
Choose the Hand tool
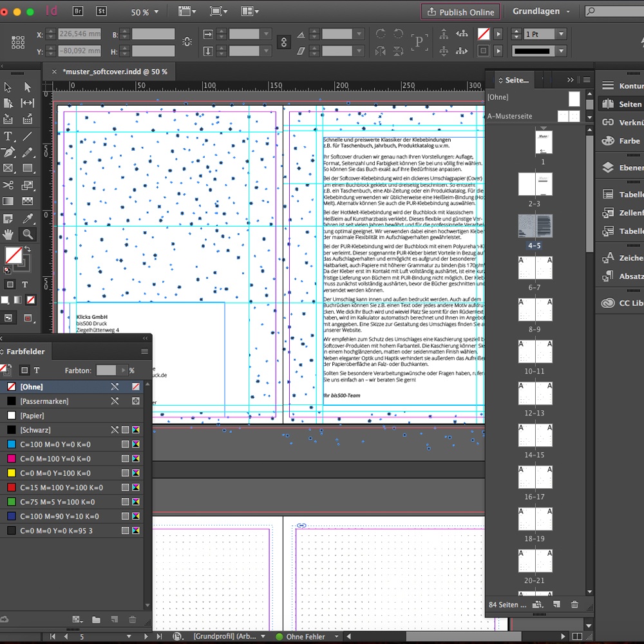tap(8, 234)
